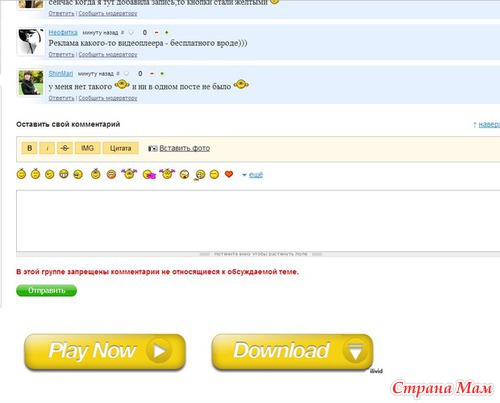Submit comment with Отправить button
The image size is (500, 403).
(x=46, y=290)
